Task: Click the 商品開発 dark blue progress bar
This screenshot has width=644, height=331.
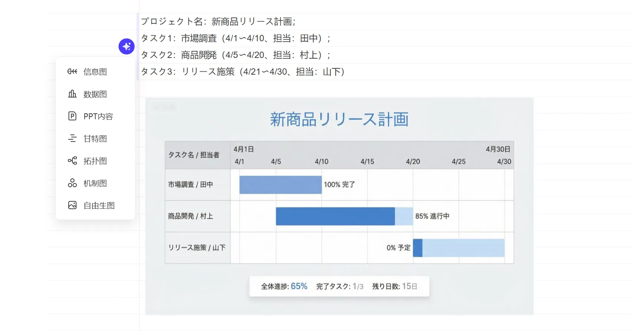Action: coord(335,216)
